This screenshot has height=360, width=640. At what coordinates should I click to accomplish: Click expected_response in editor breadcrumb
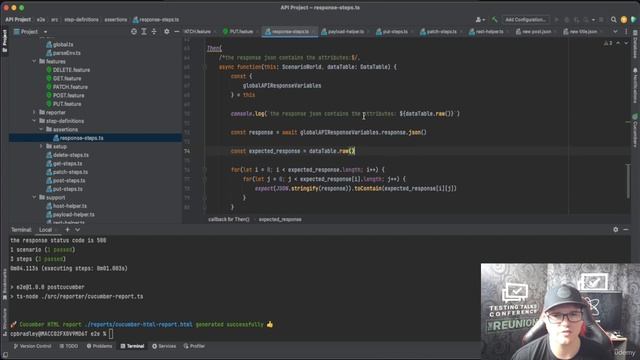click(x=280, y=220)
